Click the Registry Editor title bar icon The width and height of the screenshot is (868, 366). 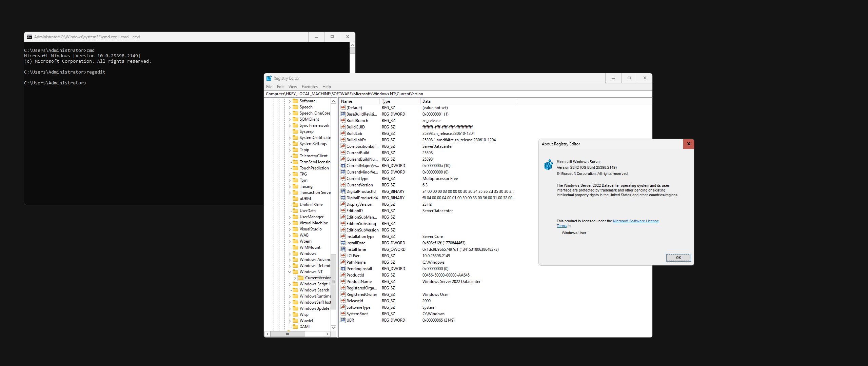[x=269, y=78]
